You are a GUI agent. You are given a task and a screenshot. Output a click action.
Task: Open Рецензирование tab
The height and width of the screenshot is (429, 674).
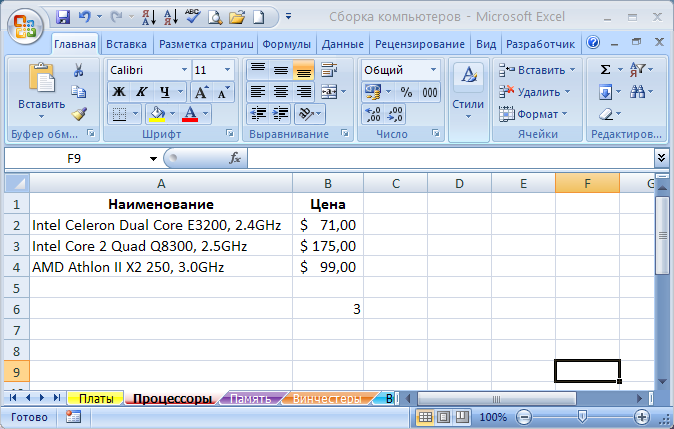click(420, 44)
